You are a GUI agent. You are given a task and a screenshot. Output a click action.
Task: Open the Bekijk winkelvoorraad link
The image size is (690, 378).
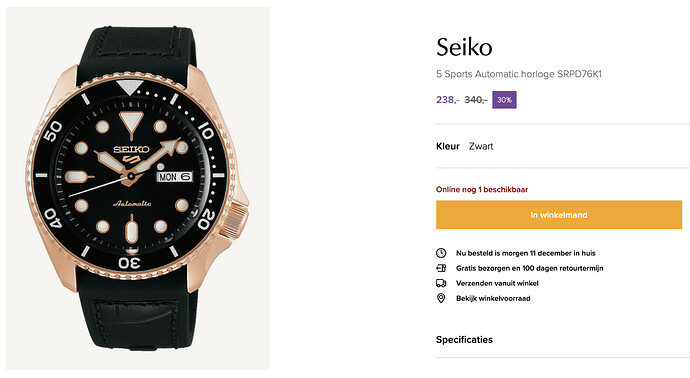493,298
